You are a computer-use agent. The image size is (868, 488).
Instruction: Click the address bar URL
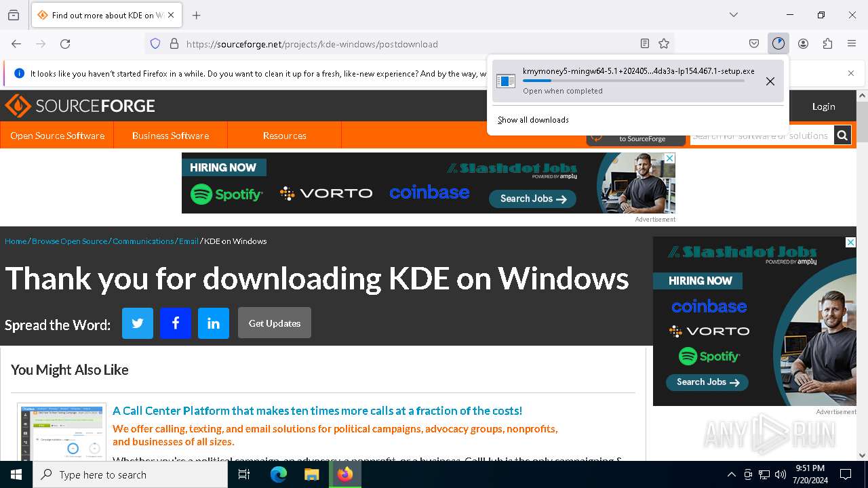pyautogui.click(x=312, y=44)
